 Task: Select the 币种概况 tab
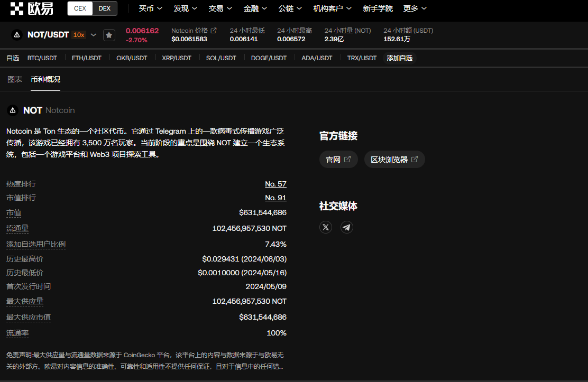pyautogui.click(x=45, y=79)
